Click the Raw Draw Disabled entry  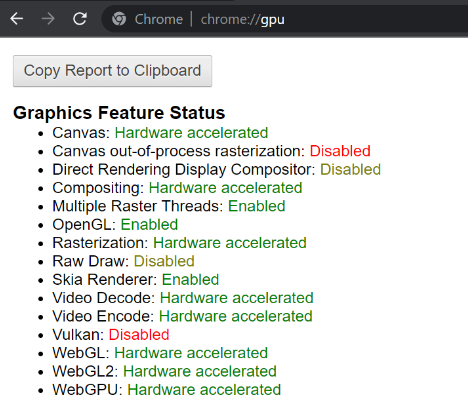coord(123,261)
